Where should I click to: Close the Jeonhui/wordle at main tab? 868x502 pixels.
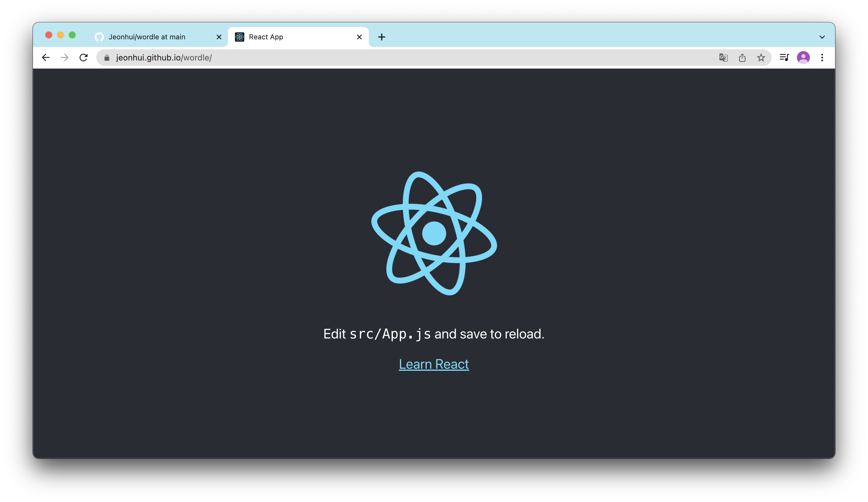click(219, 37)
